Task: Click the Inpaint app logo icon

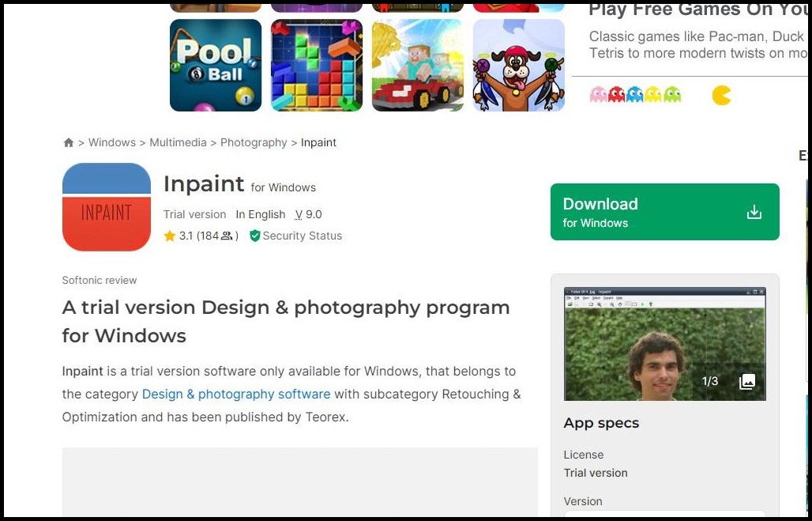Action: (107, 207)
